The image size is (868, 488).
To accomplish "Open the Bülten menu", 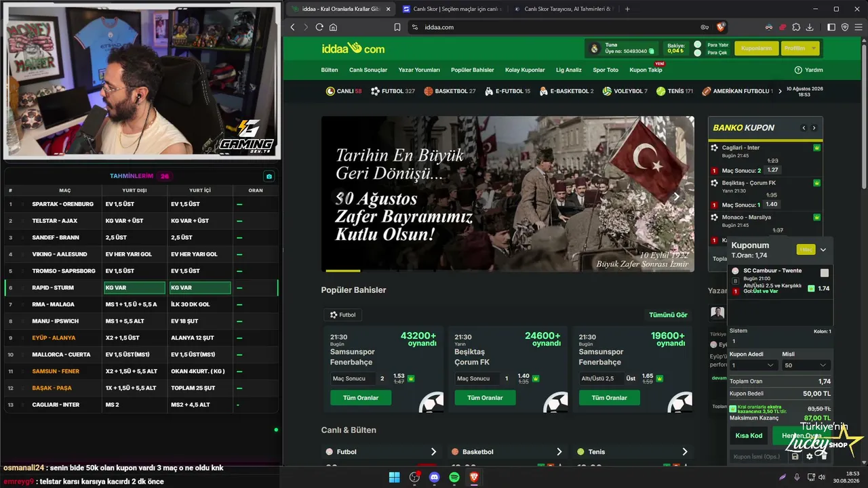I will point(330,70).
